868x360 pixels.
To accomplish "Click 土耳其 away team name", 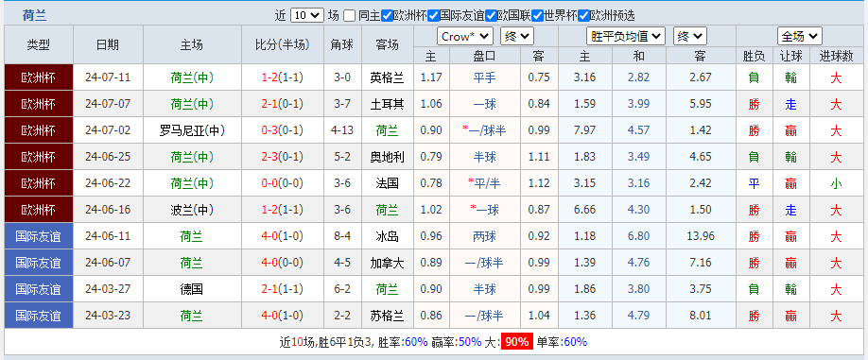I will pyautogui.click(x=387, y=104).
